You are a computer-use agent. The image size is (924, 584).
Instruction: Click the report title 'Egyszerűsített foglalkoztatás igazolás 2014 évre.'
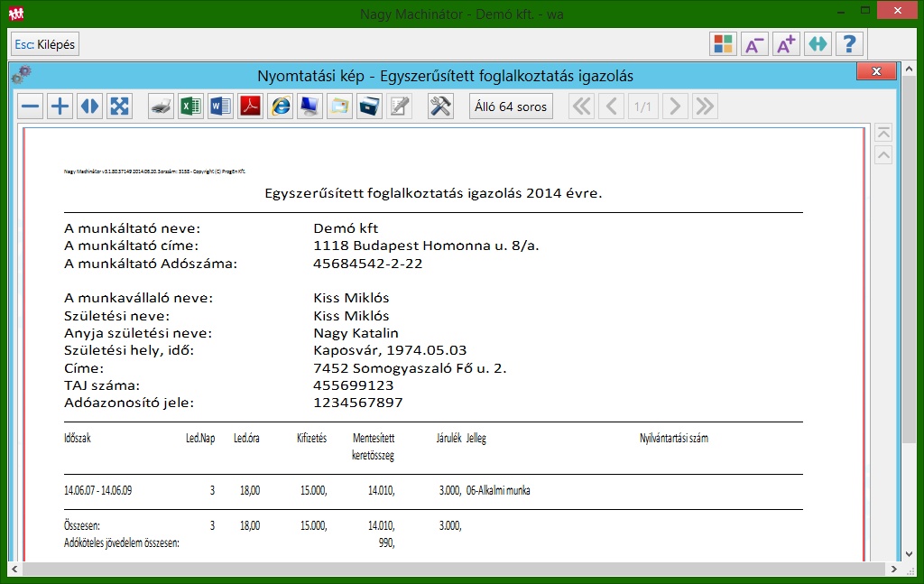[x=433, y=193]
